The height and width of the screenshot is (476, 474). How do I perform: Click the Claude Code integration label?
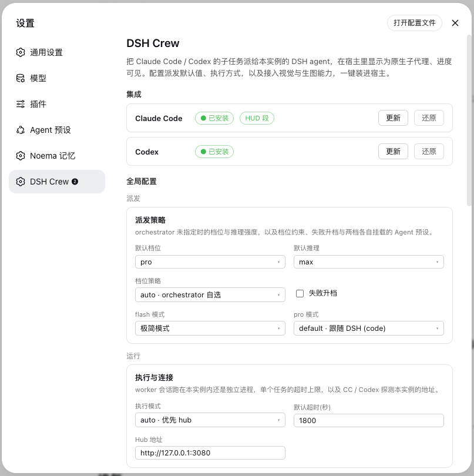159,118
